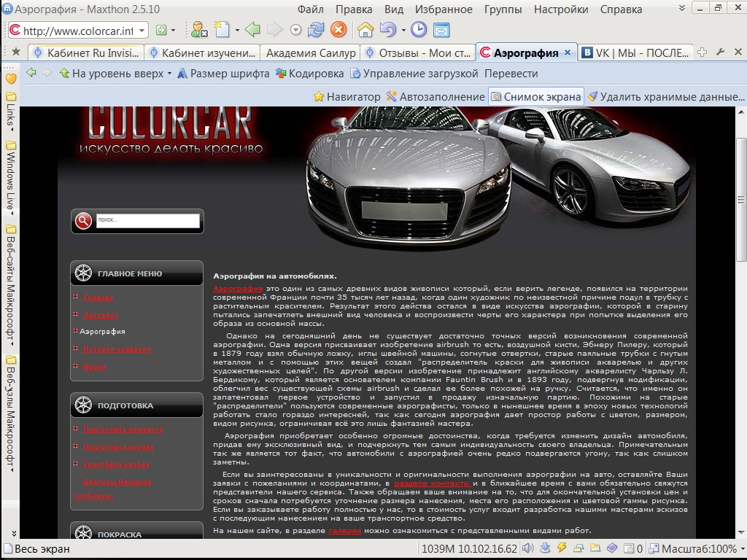Open the История создания sidebar link

point(117,349)
